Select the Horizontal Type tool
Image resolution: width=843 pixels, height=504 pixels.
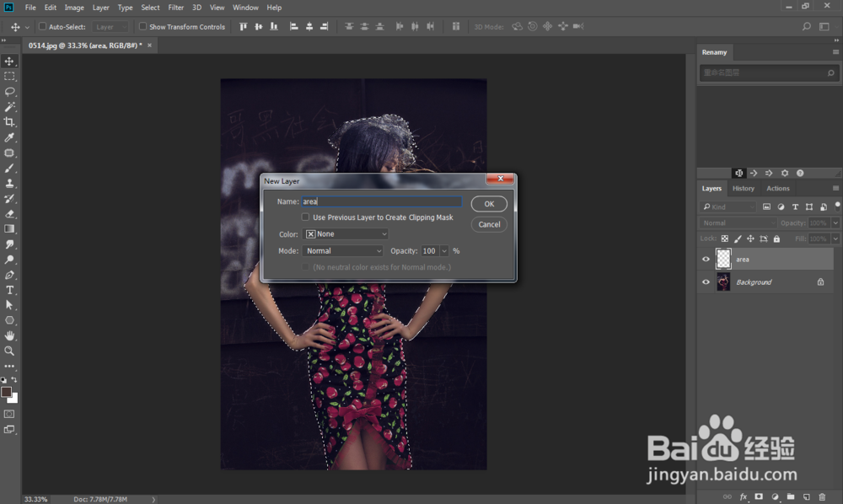click(9, 290)
